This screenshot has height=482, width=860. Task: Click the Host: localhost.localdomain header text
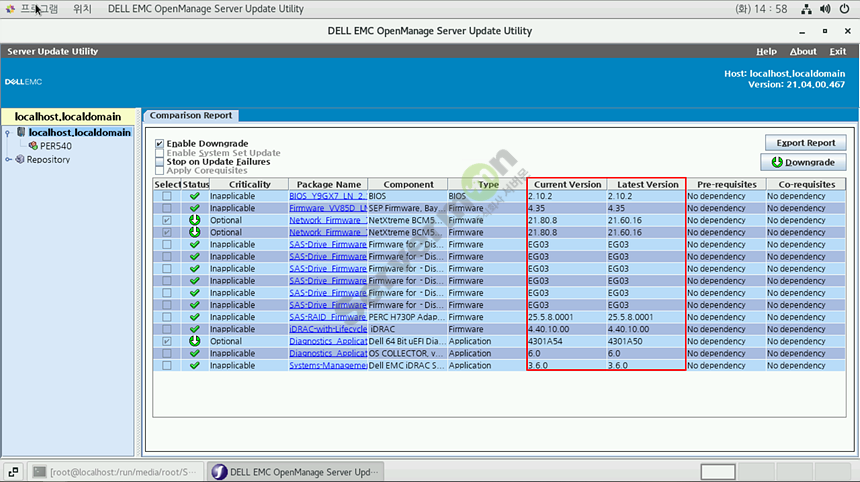click(784, 73)
